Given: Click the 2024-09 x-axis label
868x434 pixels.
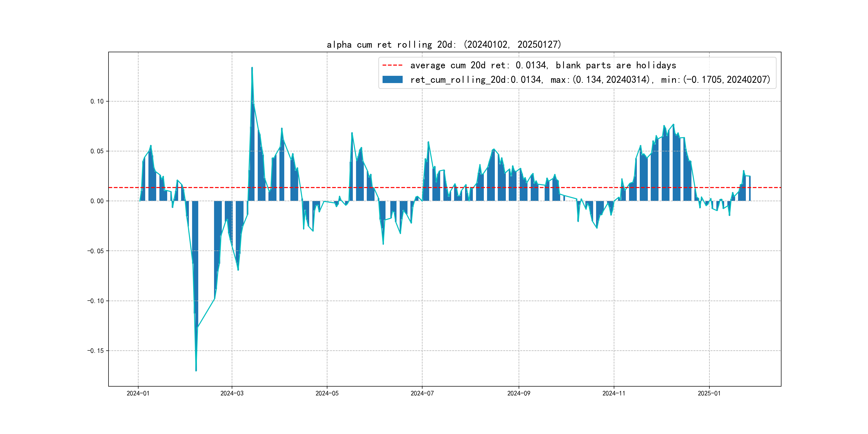Looking at the screenshot, I should coord(519,393).
